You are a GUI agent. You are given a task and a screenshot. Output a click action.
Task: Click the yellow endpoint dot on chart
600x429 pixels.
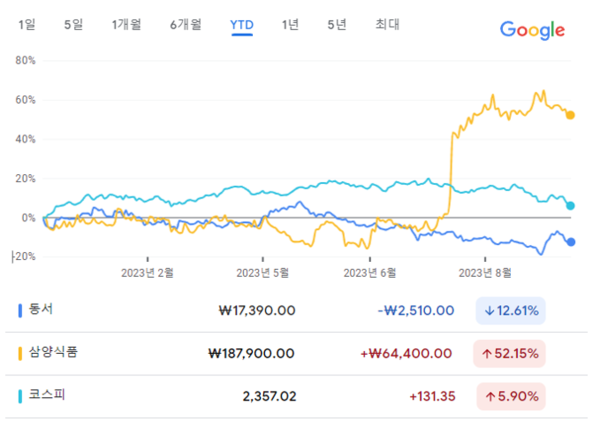(x=570, y=115)
